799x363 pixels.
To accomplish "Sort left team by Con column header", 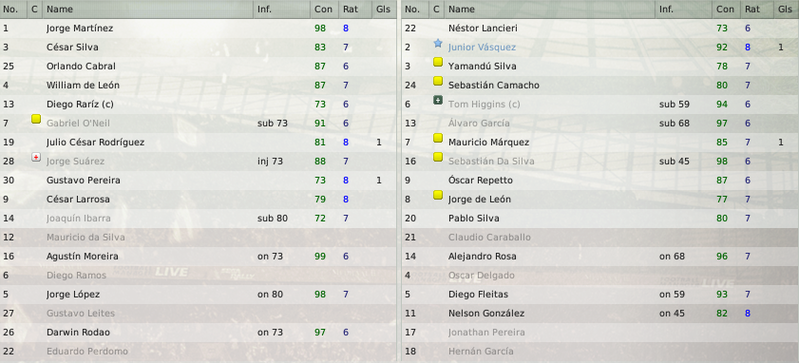I will pos(324,9).
